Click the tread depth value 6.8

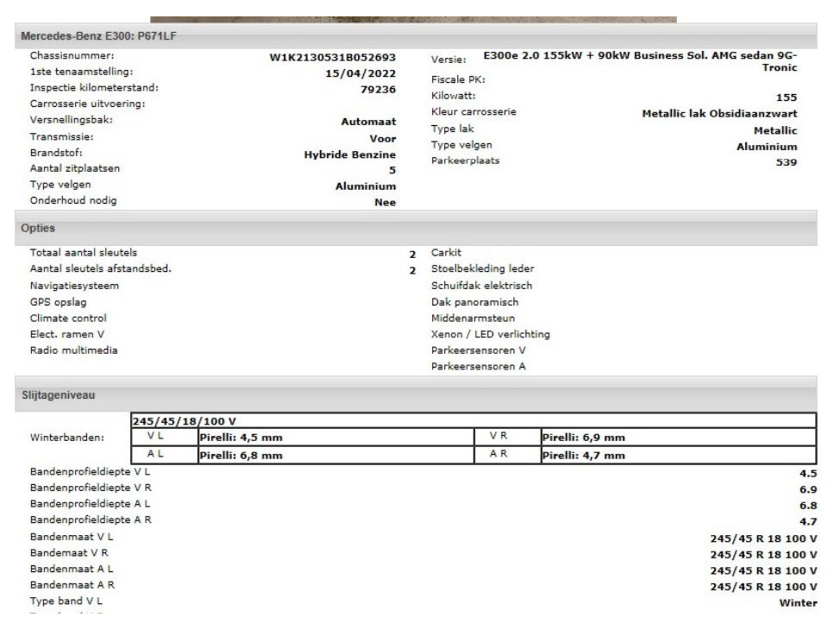click(808, 506)
